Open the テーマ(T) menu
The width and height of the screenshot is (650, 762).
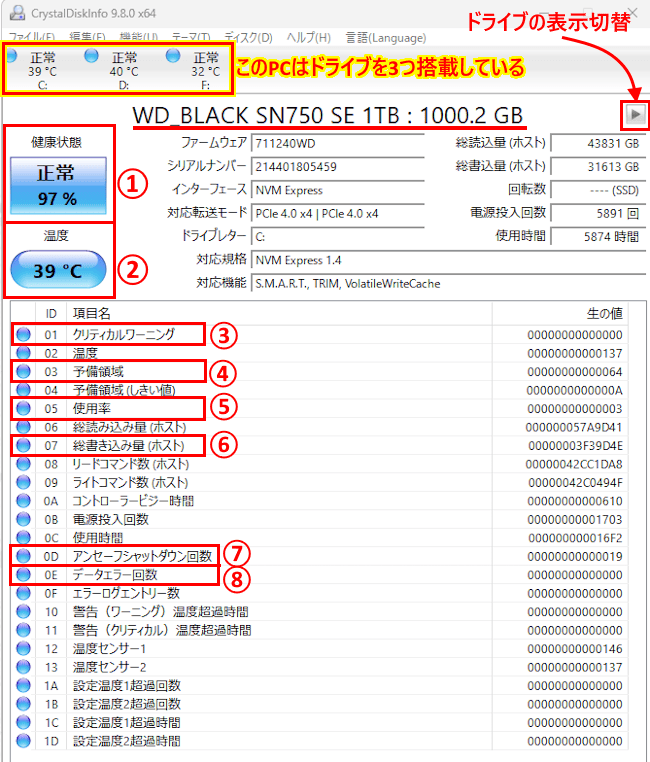click(191, 37)
